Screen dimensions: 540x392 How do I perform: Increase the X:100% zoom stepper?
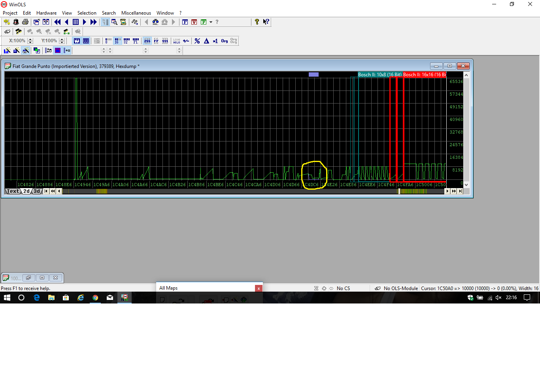tap(30, 39)
